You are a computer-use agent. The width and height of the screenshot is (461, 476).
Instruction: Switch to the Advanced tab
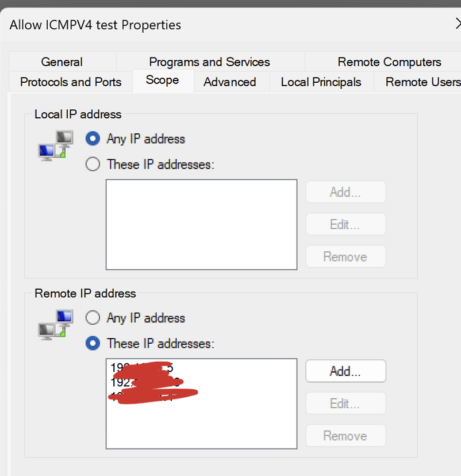(x=229, y=82)
